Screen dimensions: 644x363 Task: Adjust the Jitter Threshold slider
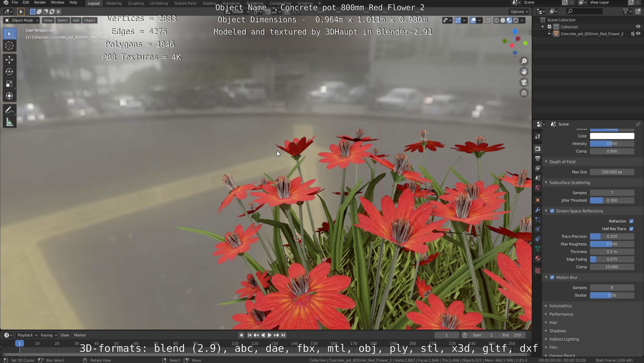click(612, 200)
